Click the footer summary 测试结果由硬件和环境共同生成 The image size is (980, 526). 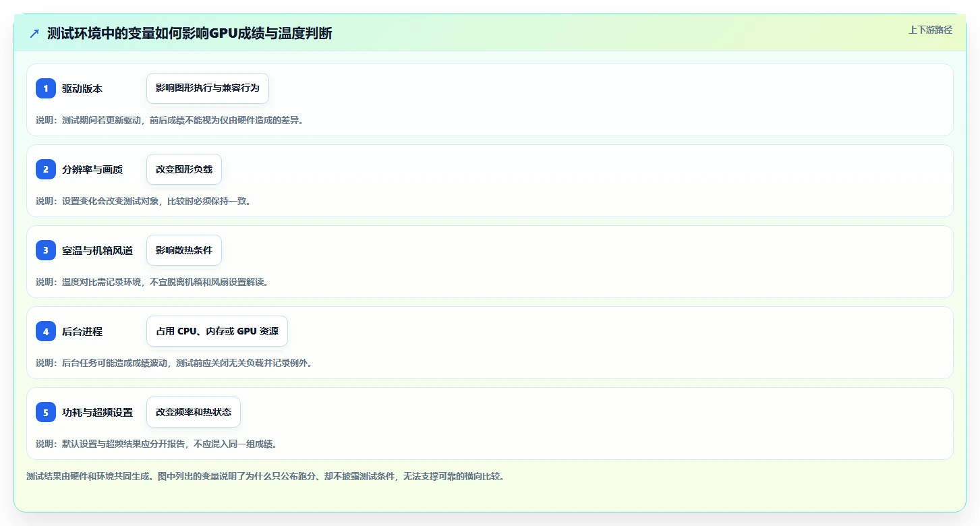265,476
